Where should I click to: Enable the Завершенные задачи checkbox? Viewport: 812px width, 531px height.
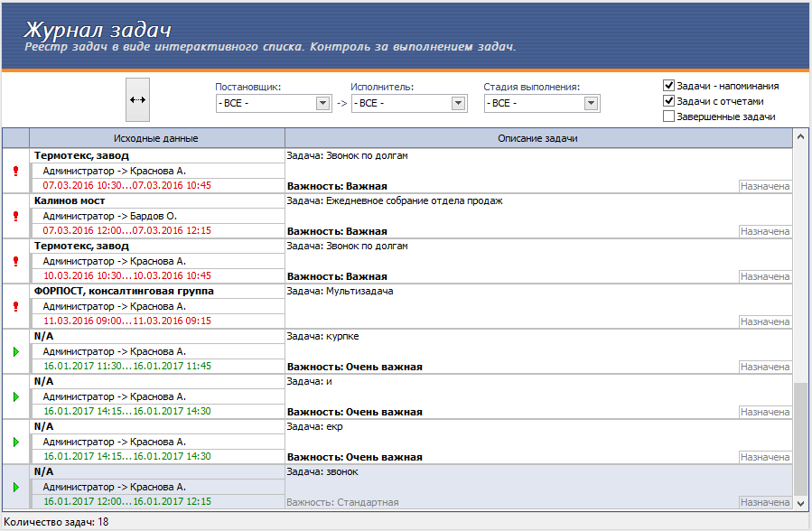669,116
